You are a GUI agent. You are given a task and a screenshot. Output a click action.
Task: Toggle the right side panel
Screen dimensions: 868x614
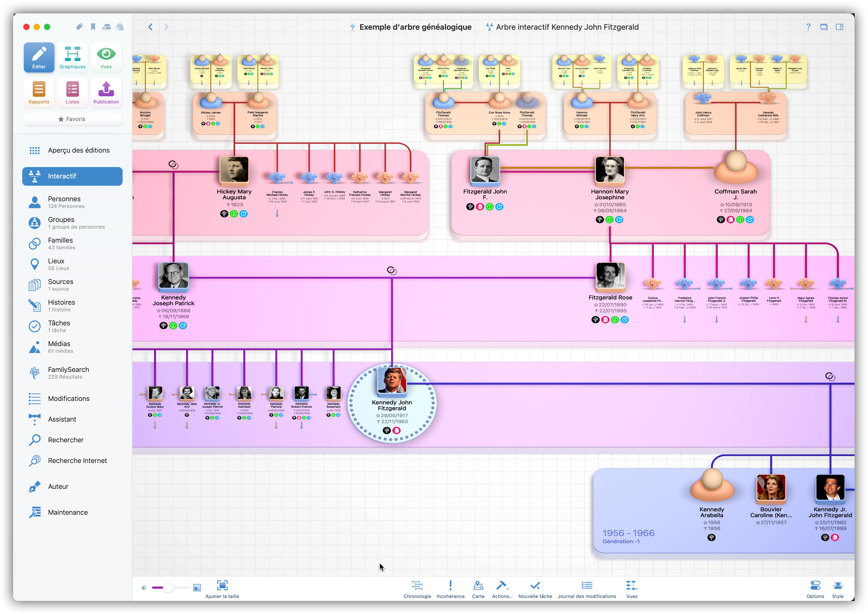[839, 27]
